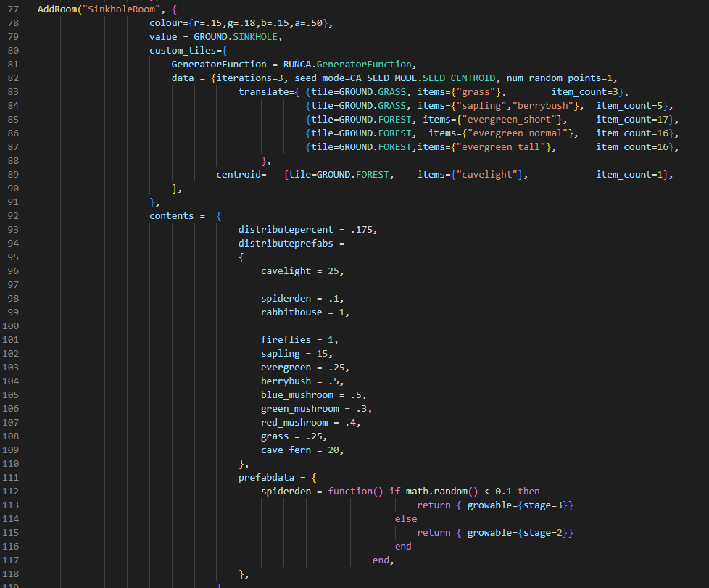Click the blue_mushroom entry

[297, 395]
